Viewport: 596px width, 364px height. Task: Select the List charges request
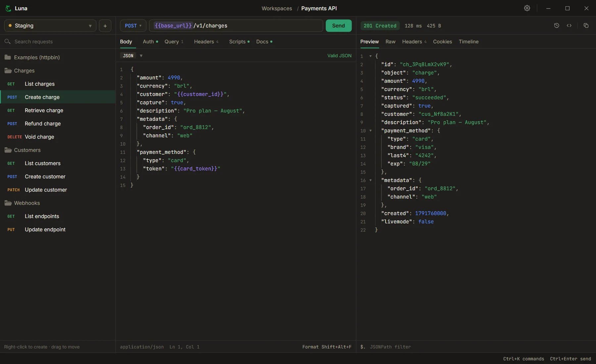coord(58,84)
